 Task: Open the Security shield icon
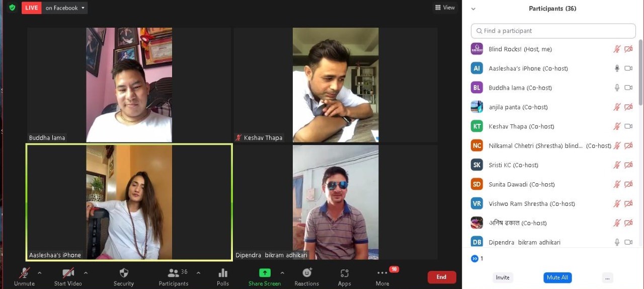(x=124, y=273)
